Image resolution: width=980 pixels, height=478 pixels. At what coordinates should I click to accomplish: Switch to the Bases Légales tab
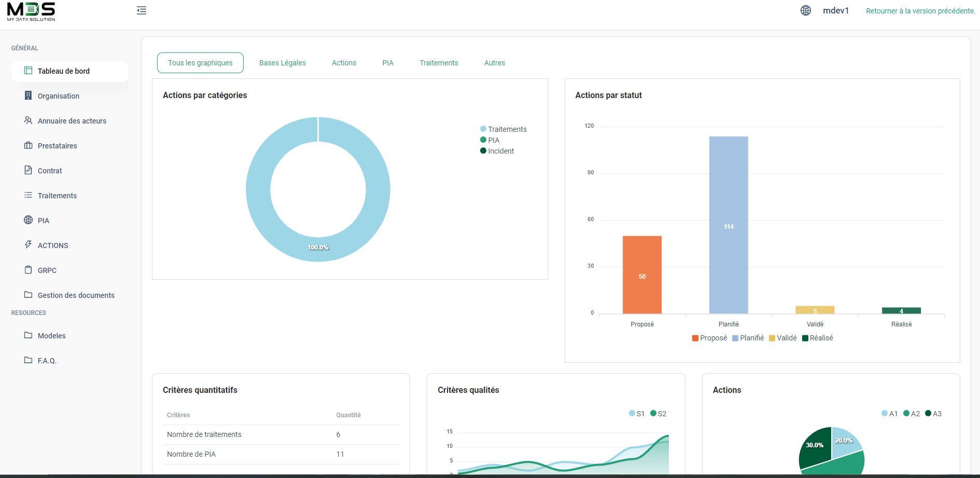pos(282,63)
